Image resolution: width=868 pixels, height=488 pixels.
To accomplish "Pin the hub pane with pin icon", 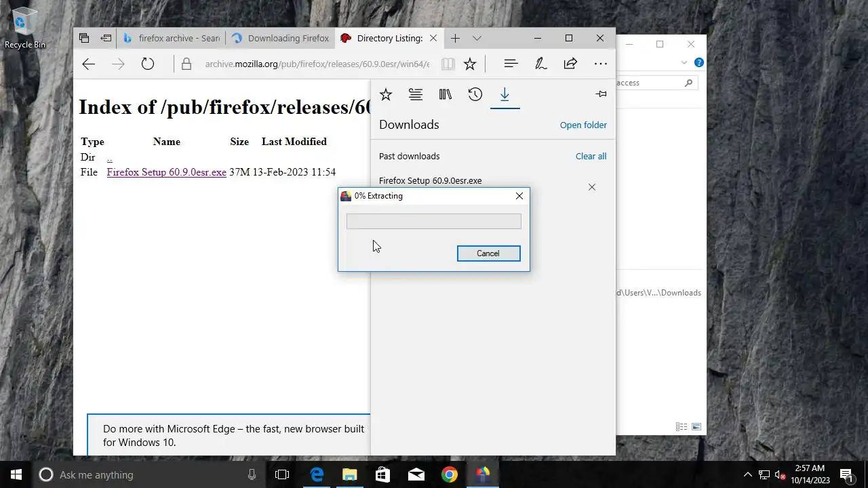I will (x=601, y=94).
